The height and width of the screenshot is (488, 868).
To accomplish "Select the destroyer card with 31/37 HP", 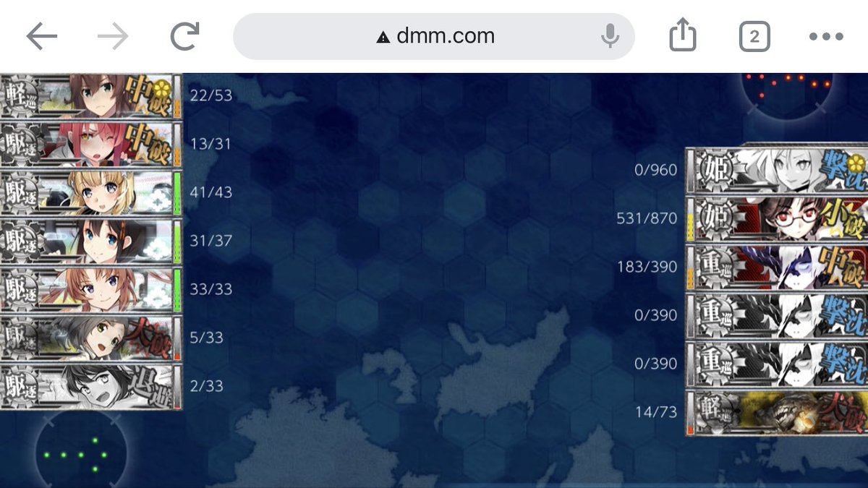I will (90, 241).
